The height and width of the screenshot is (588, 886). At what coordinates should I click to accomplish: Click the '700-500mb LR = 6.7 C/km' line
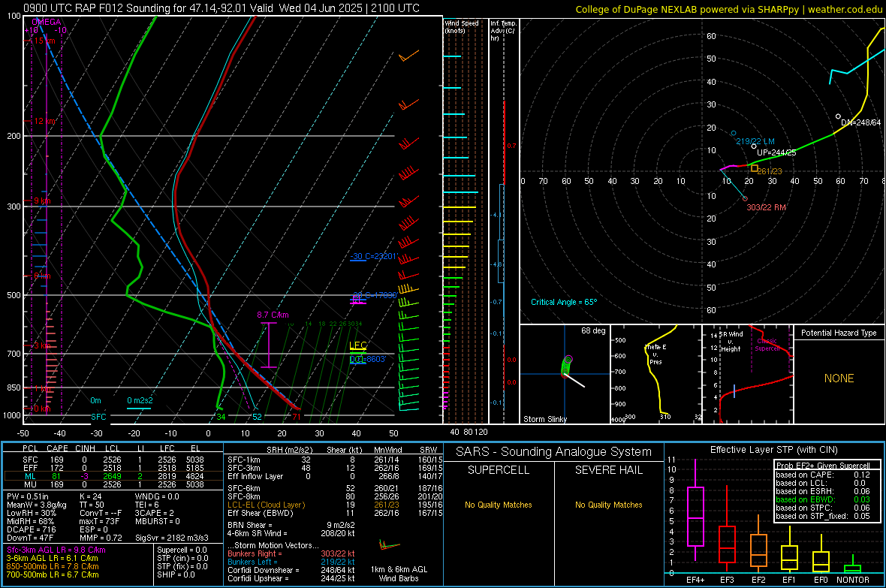click(x=53, y=574)
